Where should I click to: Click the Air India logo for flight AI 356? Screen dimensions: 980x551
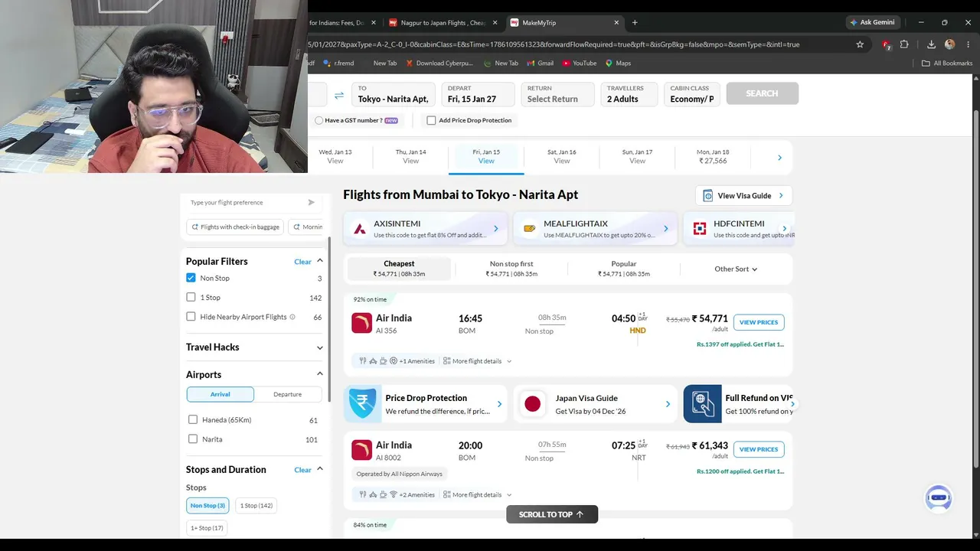pyautogui.click(x=361, y=323)
